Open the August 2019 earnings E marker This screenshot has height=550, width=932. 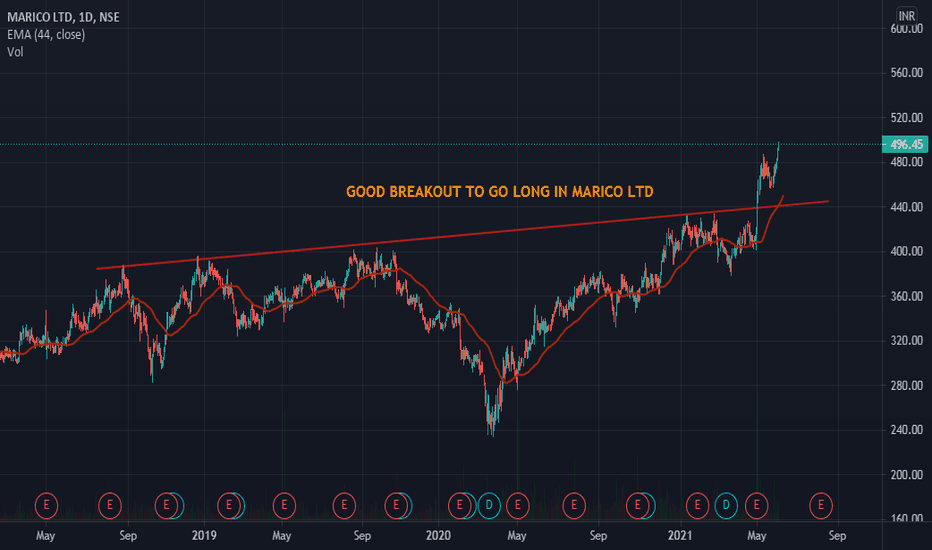tap(344, 506)
